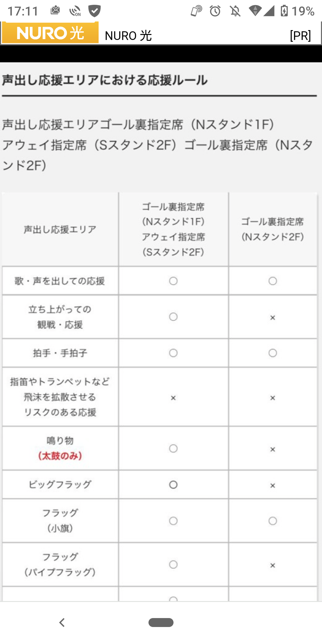Tap the home pill navigation handle

[161, 623]
